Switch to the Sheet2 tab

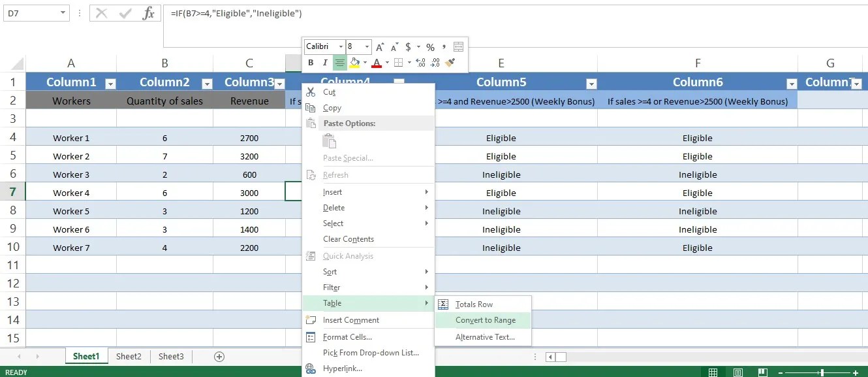click(x=129, y=356)
